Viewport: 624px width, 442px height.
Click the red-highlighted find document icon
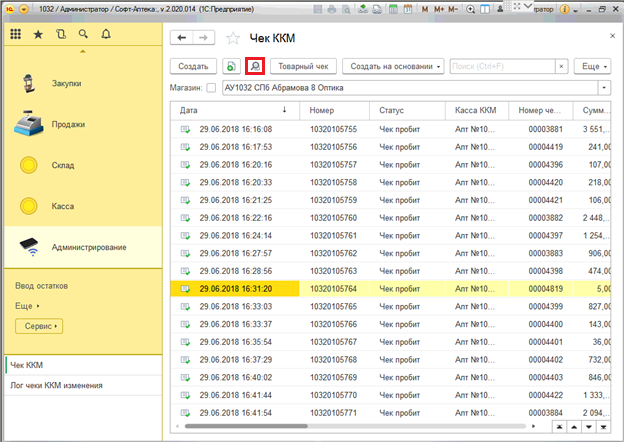(254, 66)
